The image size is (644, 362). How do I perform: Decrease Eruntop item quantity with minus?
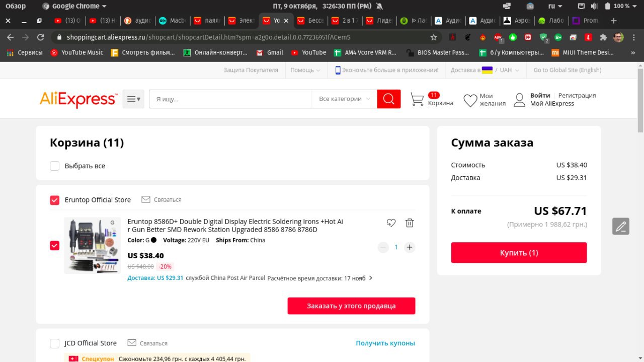[383, 247]
